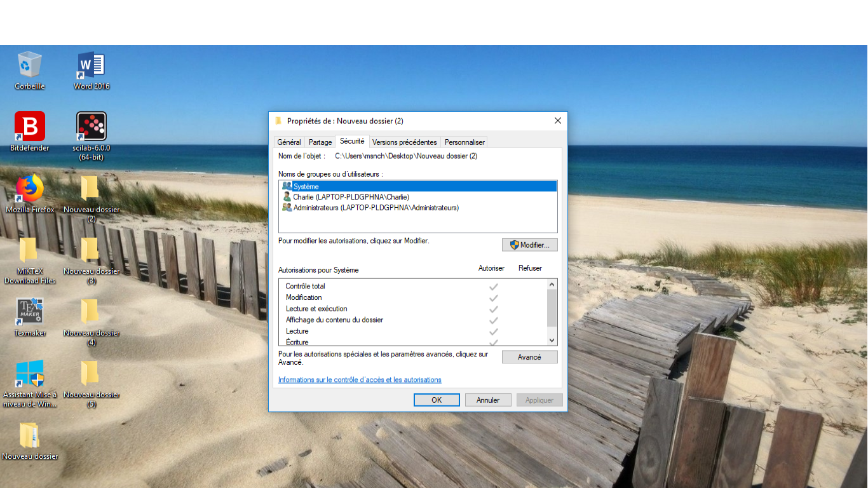The height and width of the screenshot is (488, 868).
Task: Click the Contrôle total permission row
Action: coord(412,287)
